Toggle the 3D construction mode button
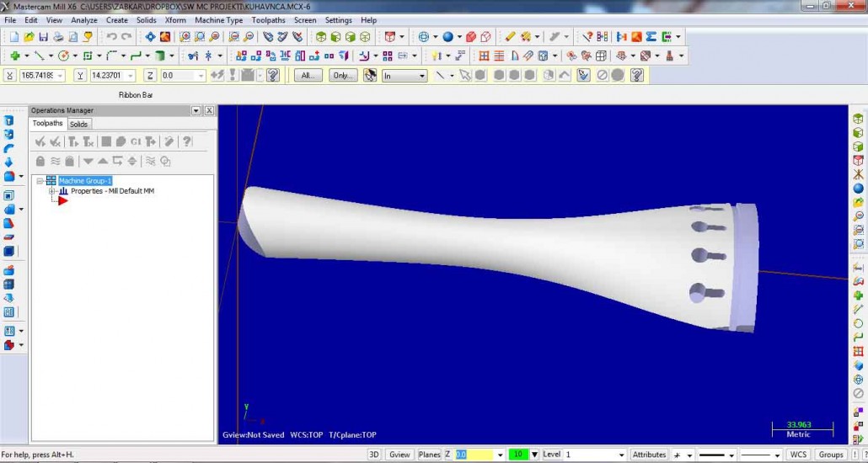 click(x=374, y=455)
